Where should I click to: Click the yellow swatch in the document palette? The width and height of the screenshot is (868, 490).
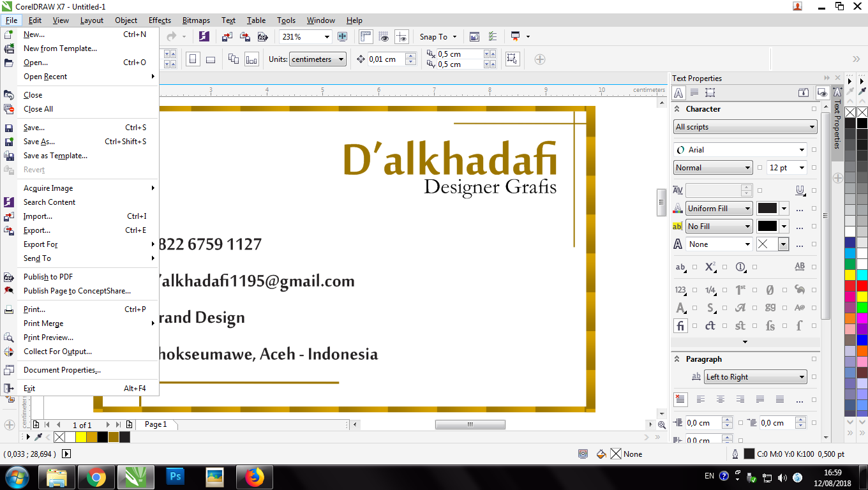click(81, 437)
